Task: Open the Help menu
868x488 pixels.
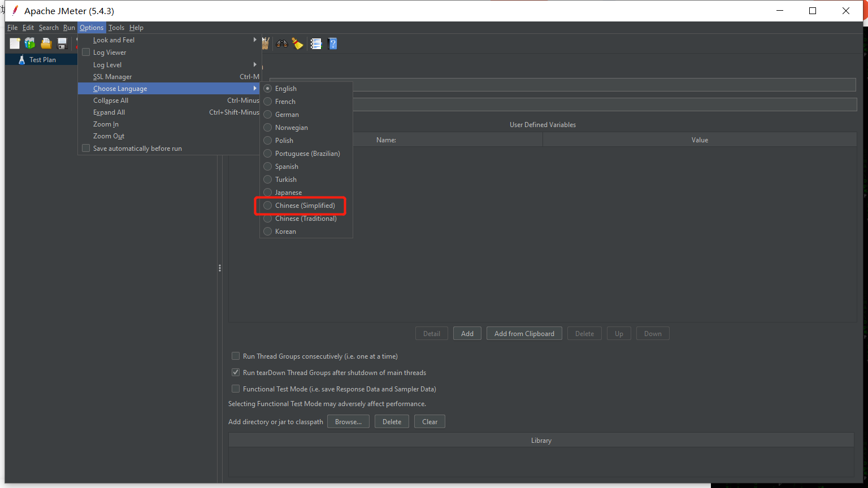Action: point(136,28)
